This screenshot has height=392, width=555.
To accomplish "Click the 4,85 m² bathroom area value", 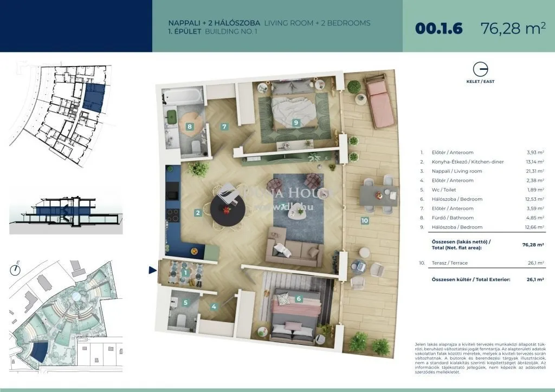I will tap(536, 218).
